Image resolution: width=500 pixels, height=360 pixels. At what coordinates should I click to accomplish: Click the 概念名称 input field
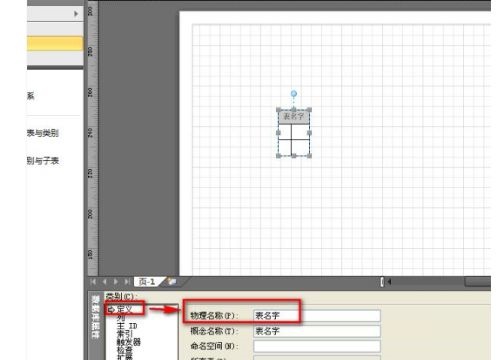(x=317, y=331)
